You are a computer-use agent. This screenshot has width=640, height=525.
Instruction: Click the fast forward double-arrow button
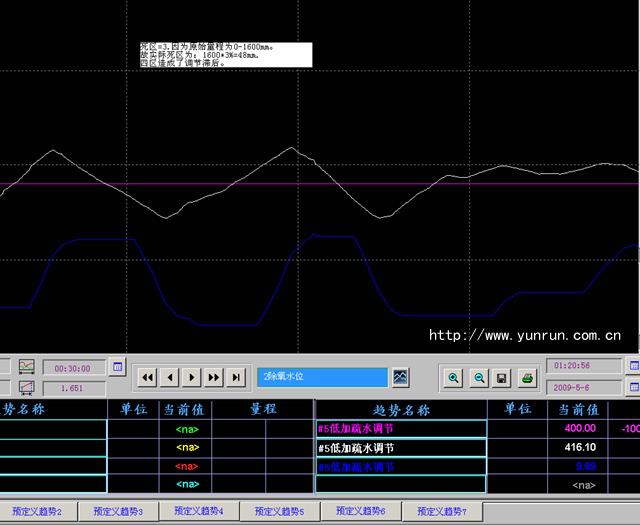[213, 377]
